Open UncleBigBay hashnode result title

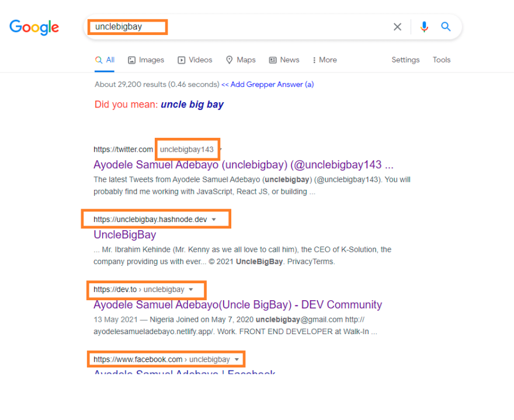124,235
